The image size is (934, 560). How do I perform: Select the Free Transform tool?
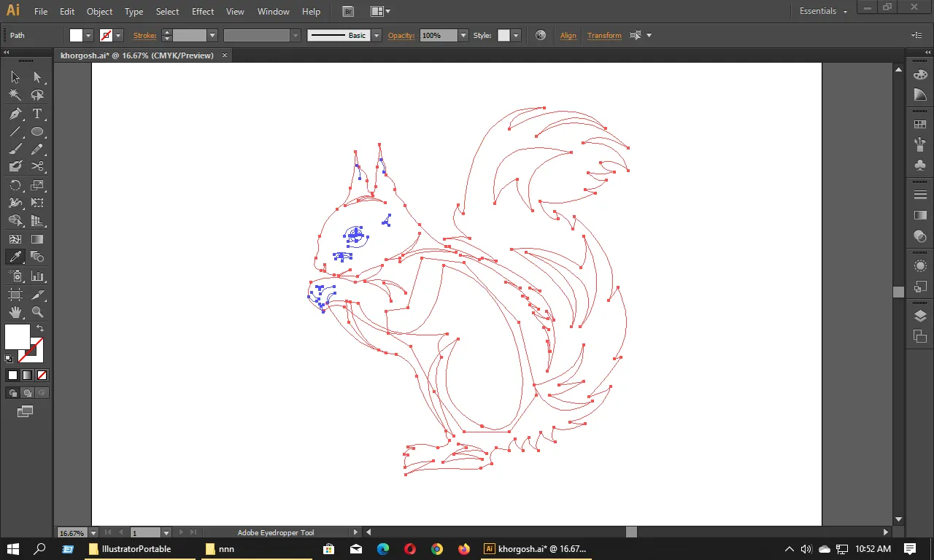tap(37, 203)
